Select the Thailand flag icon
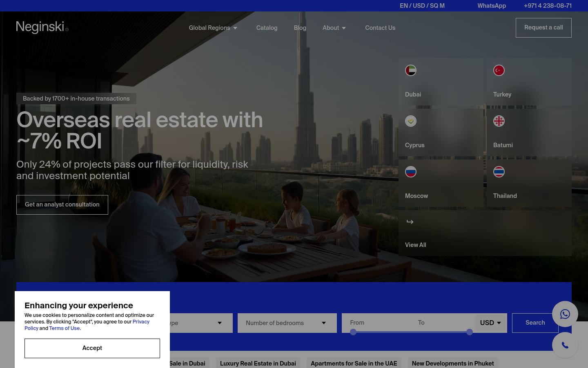The width and height of the screenshot is (588, 368). tap(499, 172)
